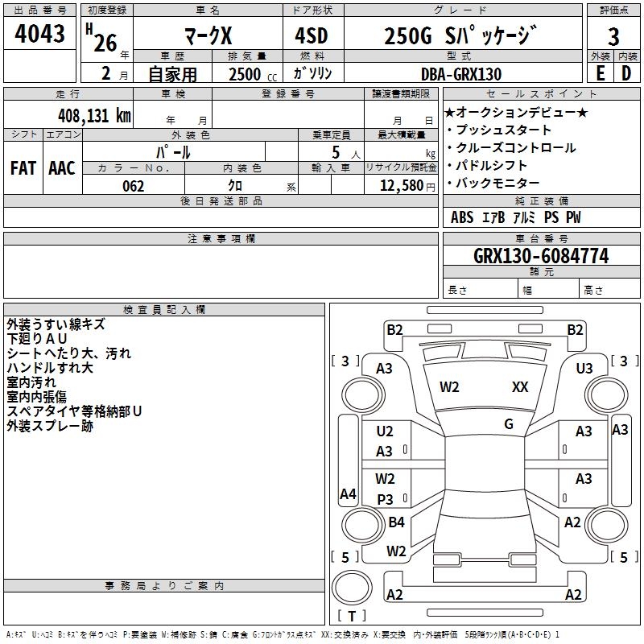This screenshot has height=644, width=644.
Task: Click the W2 mark on the hood
Action: coord(449,387)
